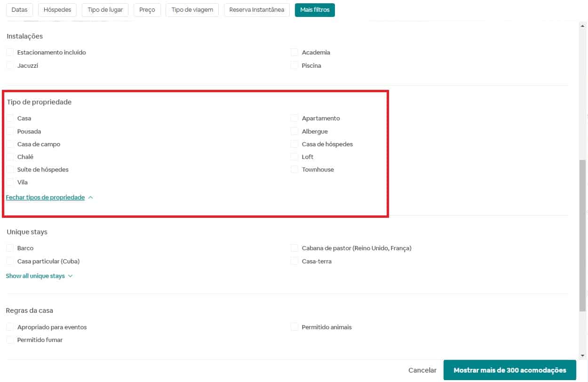
Task: Open the Datas filter
Action: tap(19, 10)
